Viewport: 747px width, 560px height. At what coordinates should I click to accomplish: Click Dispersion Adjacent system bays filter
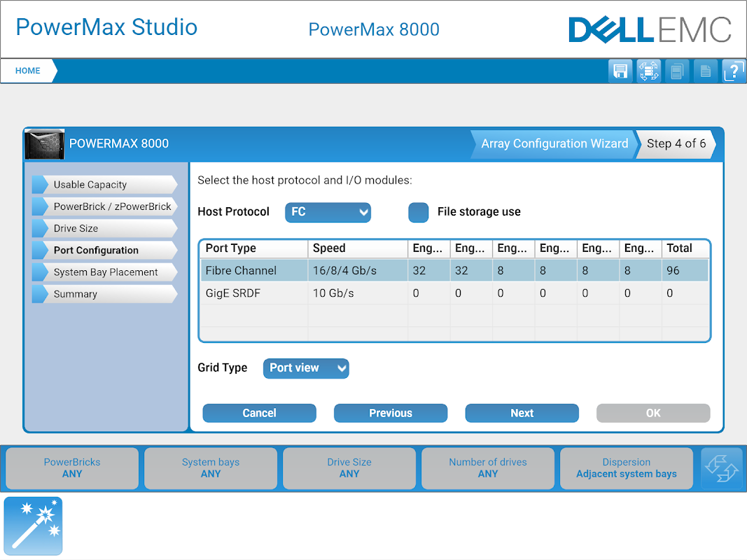[627, 468]
